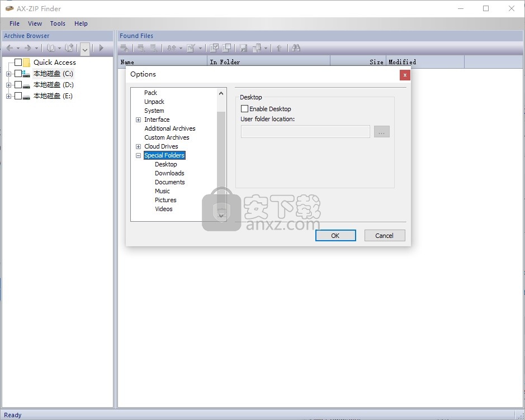Image resolution: width=525 pixels, height=420 pixels.
Task: Click the list-with-pencil icon in Found Files toolbar
Action: [191, 48]
